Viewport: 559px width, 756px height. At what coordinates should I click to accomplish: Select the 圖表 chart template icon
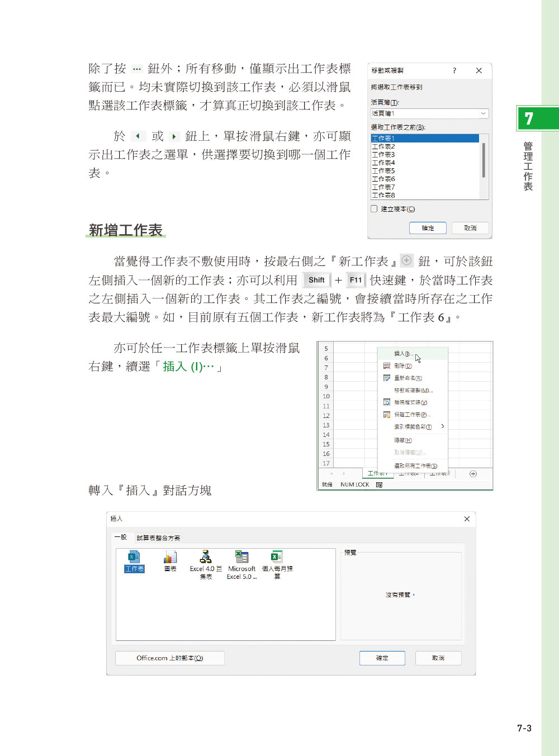(169, 558)
